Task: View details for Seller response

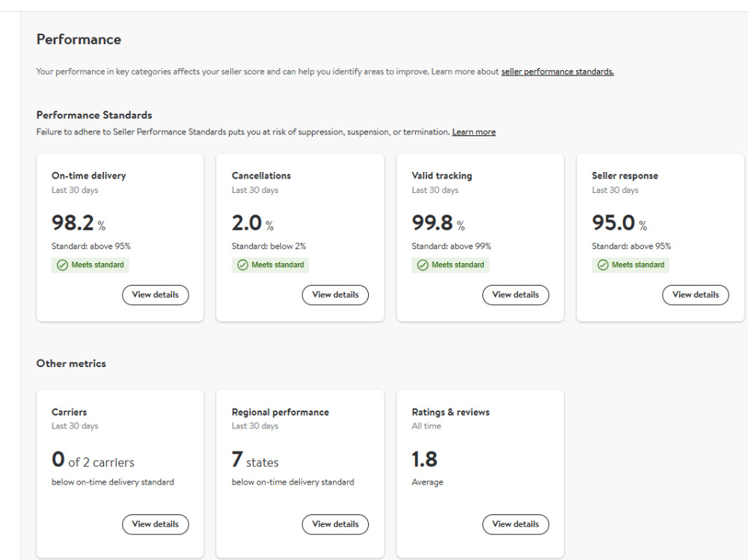Action: coord(696,295)
